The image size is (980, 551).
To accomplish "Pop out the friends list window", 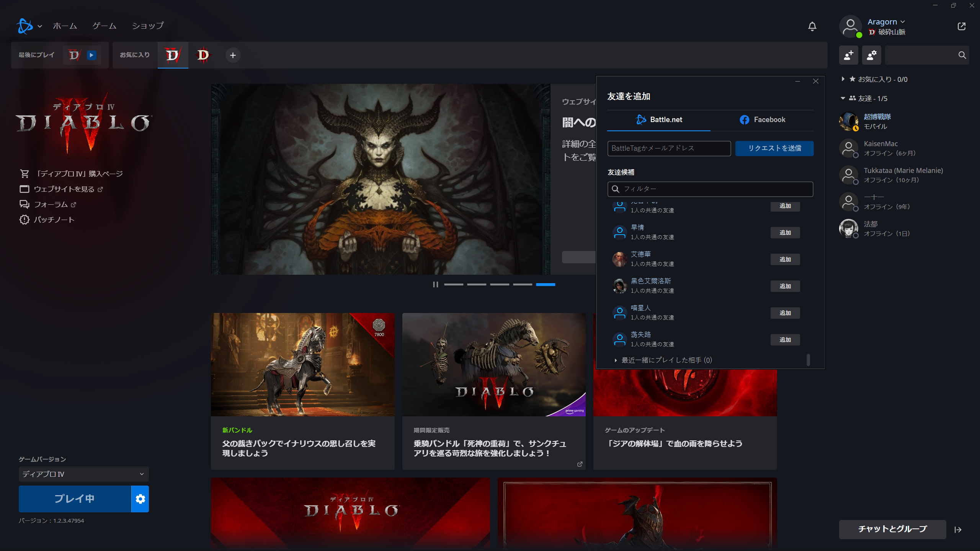I will (961, 26).
